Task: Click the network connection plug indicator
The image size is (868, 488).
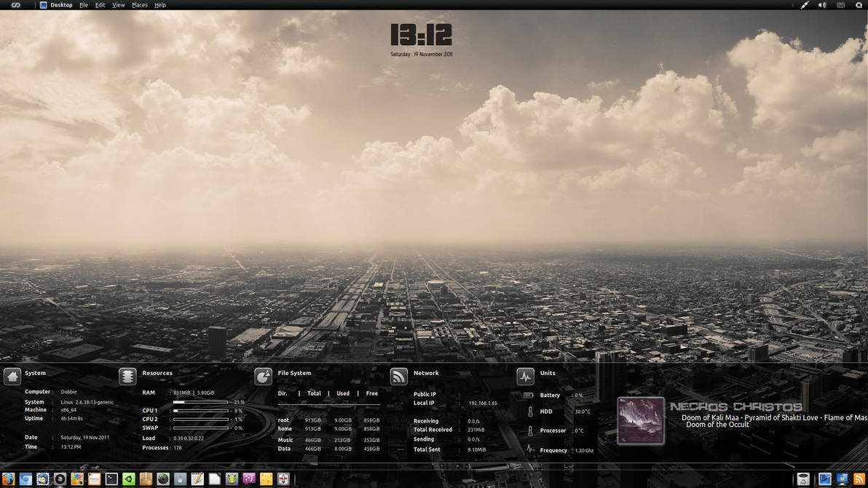Action: click(x=805, y=5)
